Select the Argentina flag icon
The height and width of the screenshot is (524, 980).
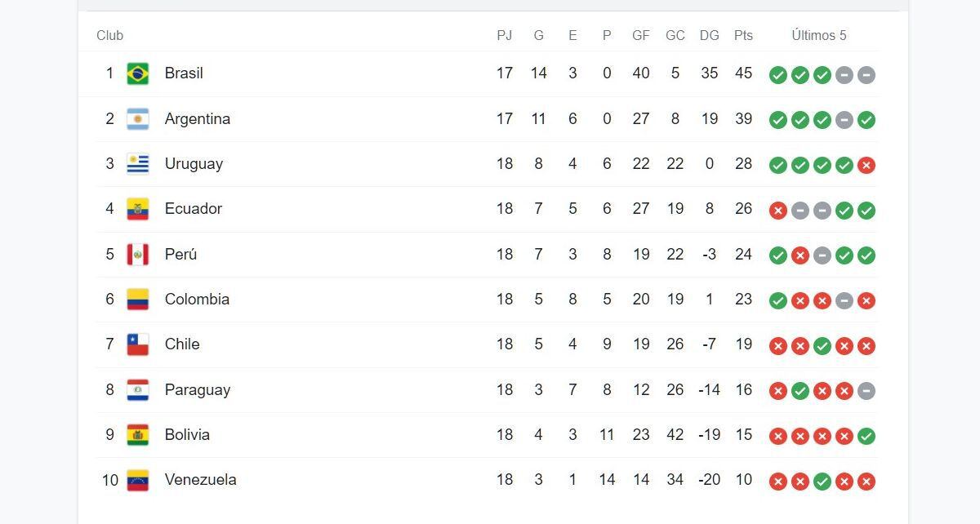(140, 118)
